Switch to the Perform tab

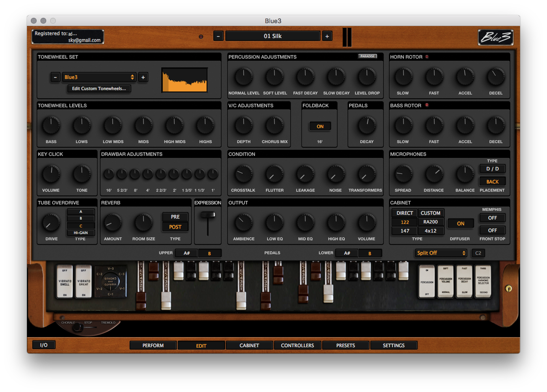click(x=153, y=345)
